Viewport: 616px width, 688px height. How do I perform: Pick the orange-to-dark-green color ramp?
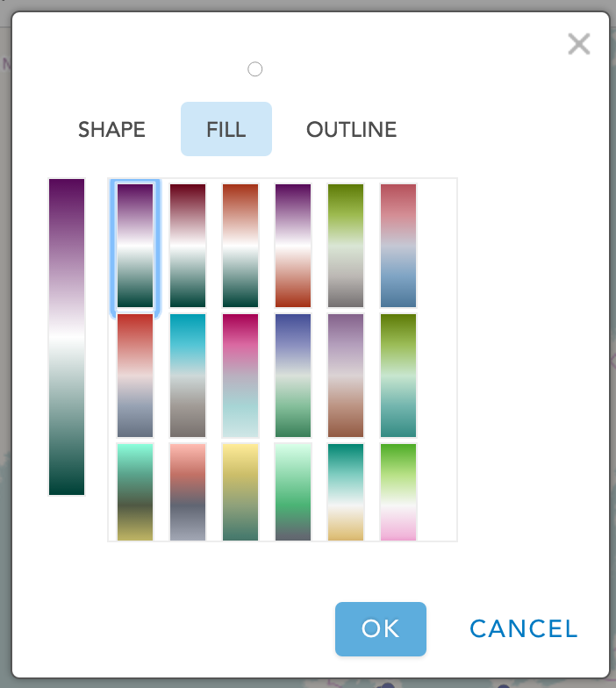pyautogui.click(x=240, y=246)
